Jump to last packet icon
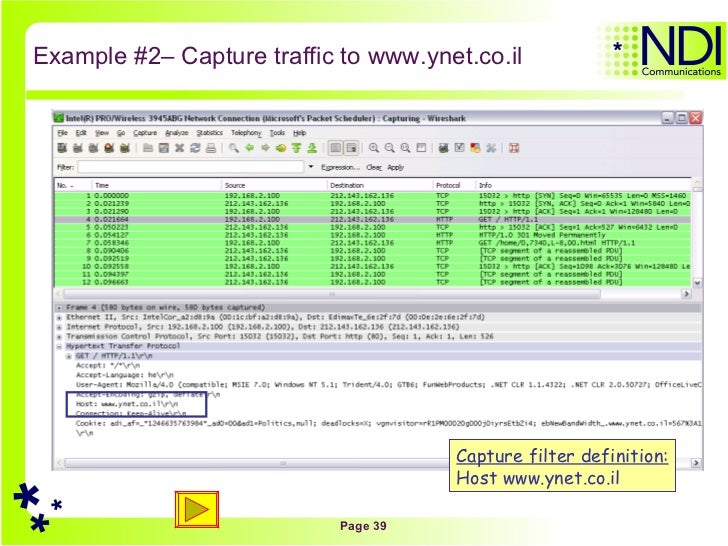The image size is (728, 546). (x=312, y=148)
